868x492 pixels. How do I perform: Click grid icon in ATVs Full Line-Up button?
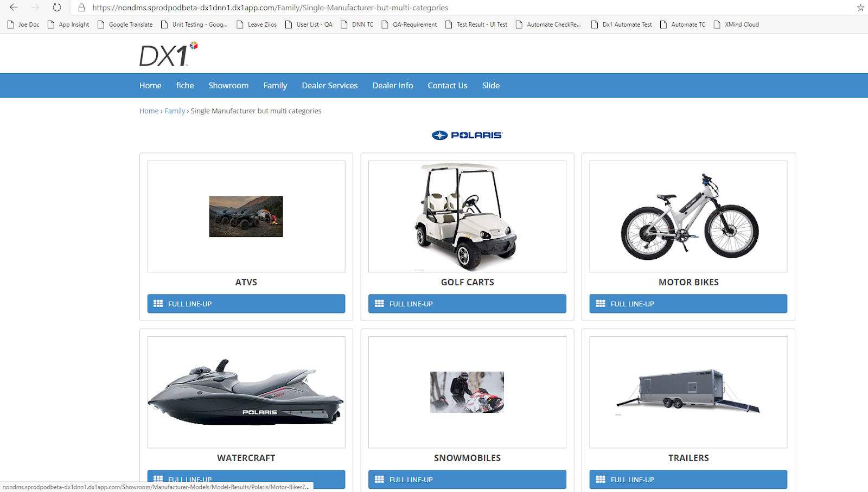click(x=158, y=304)
